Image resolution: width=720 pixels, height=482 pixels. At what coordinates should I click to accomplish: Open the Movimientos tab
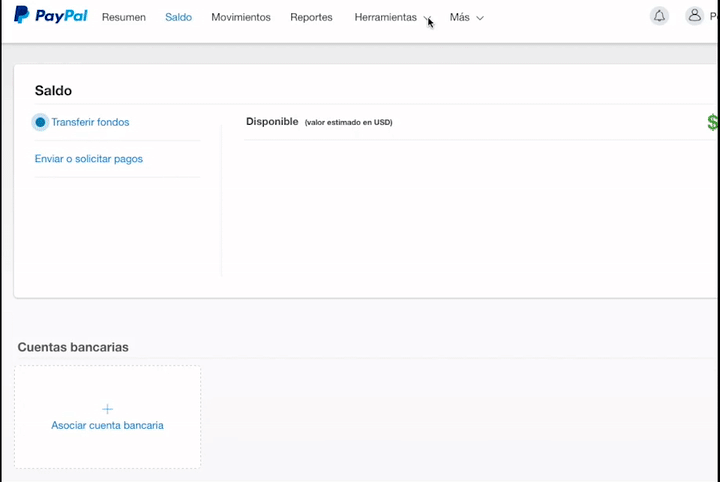241,17
